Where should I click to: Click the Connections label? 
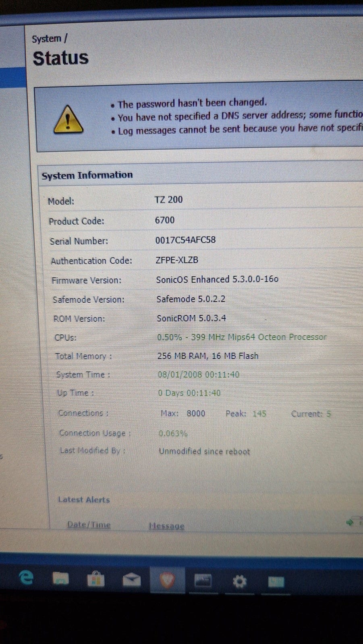pyautogui.click(x=83, y=413)
